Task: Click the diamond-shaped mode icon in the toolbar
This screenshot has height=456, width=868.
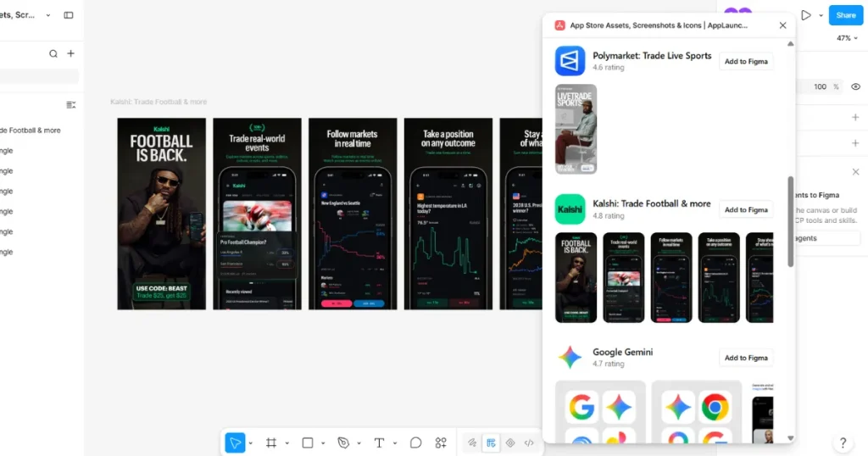Action: coord(510,442)
